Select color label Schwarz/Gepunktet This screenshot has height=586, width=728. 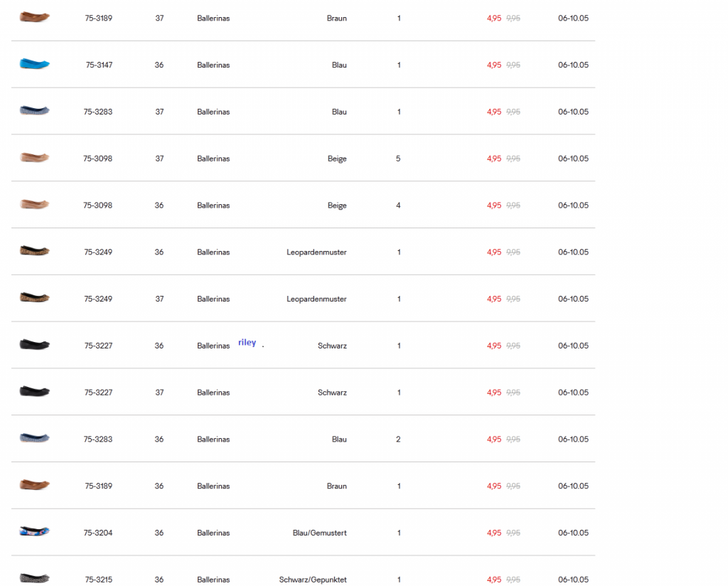[313, 580]
